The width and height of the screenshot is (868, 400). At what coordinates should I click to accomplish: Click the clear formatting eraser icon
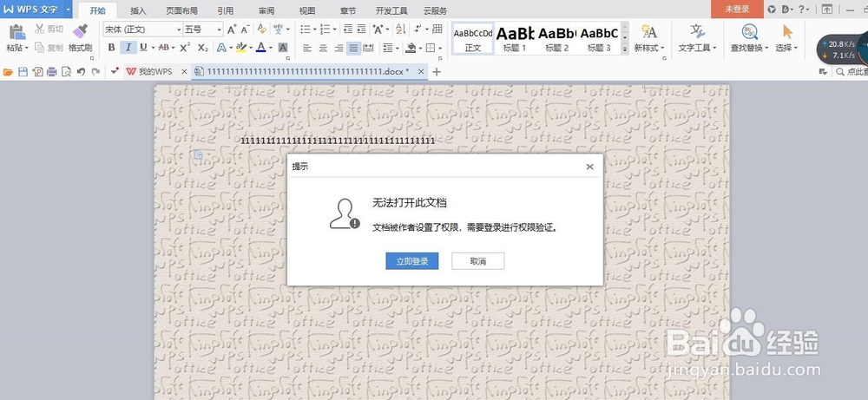(x=262, y=30)
